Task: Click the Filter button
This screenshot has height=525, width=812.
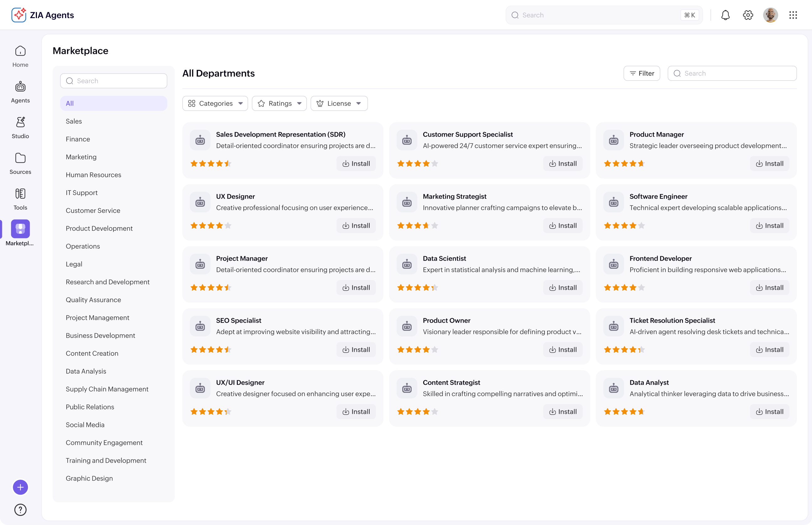Action: tap(642, 73)
